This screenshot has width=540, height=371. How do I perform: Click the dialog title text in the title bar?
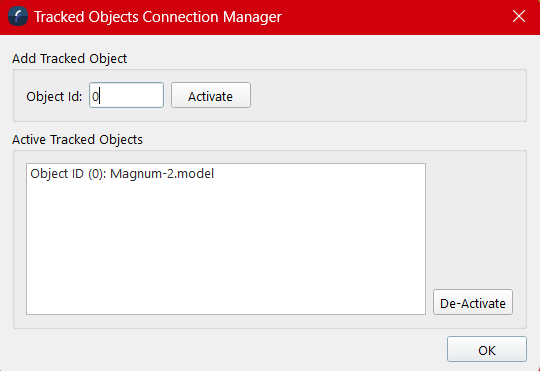tap(158, 17)
